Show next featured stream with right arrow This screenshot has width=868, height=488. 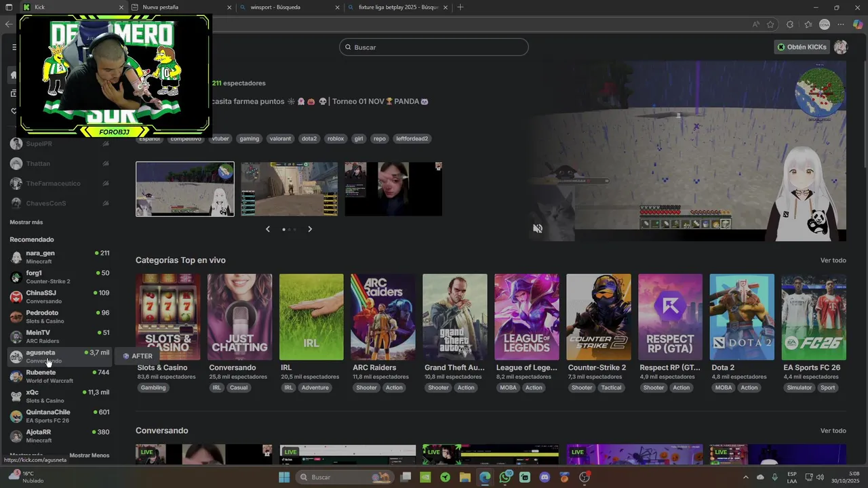[x=310, y=229]
